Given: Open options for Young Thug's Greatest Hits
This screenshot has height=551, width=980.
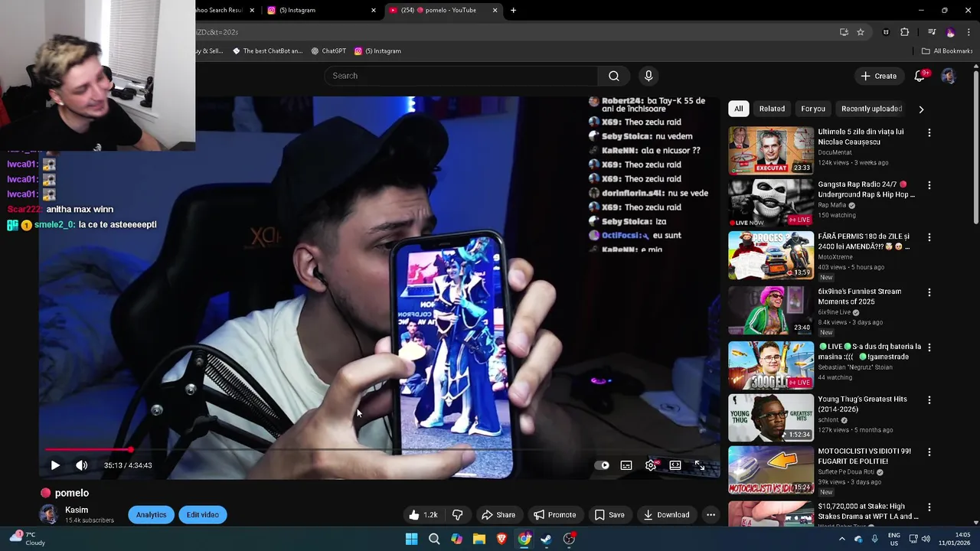Looking at the screenshot, I should pyautogui.click(x=929, y=400).
